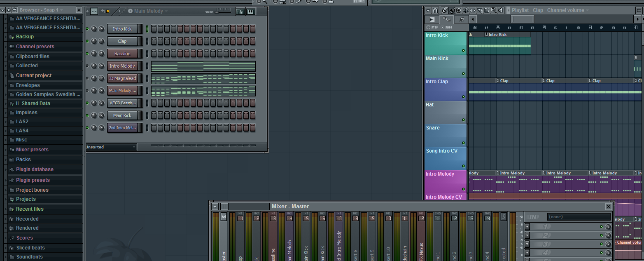
Task: Click the playback speaker tool in Playlist
Action: [501, 10]
